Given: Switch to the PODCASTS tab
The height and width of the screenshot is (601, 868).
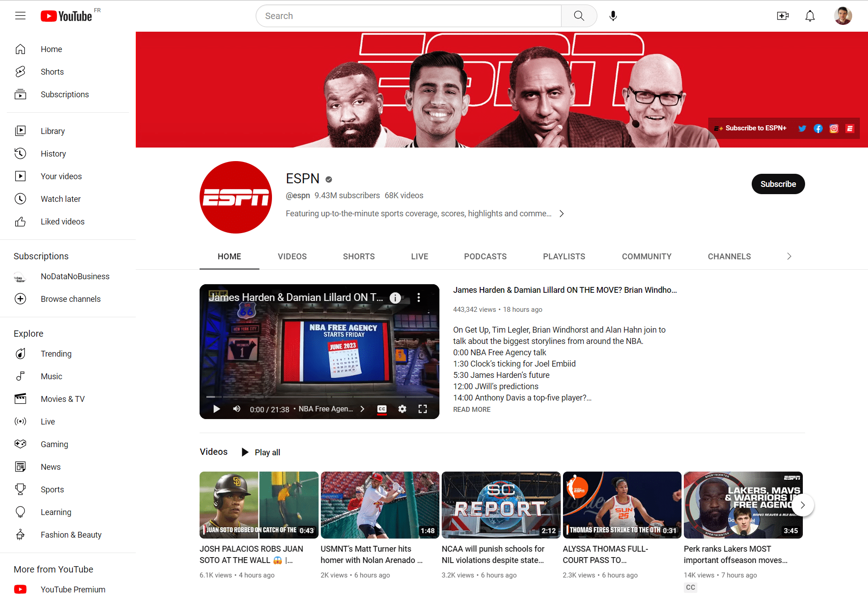Looking at the screenshot, I should (x=485, y=257).
